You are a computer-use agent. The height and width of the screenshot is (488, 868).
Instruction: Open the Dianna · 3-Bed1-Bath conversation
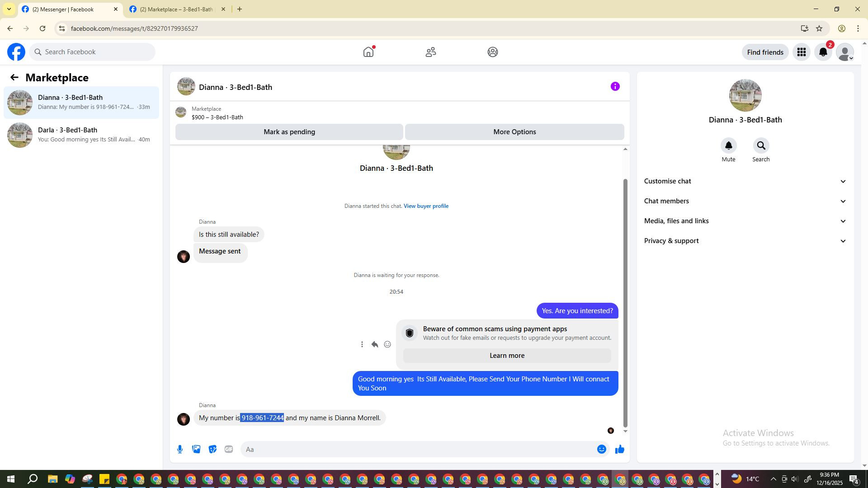tap(81, 103)
